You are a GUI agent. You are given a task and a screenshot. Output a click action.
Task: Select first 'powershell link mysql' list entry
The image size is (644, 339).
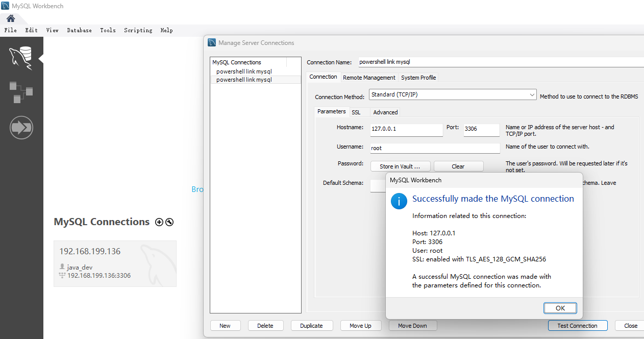(x=255, y=71)
